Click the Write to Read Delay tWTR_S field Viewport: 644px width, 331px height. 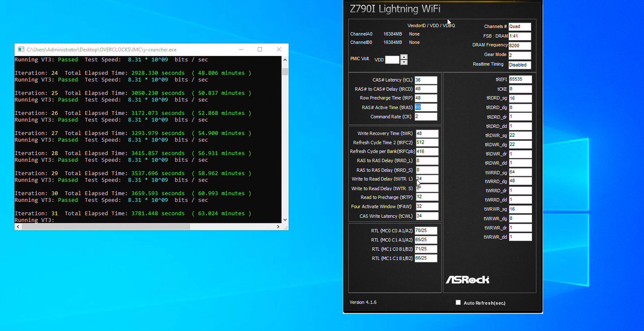(x=427, y=188)
